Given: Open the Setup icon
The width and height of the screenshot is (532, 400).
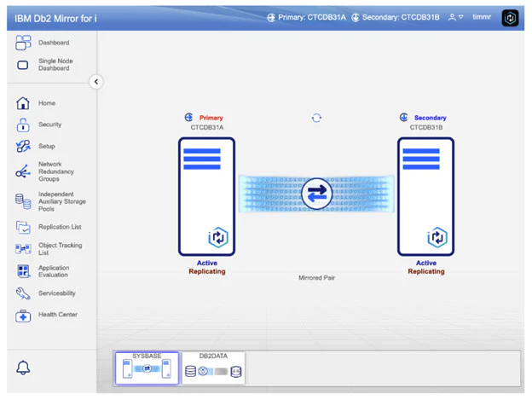Looking at the screenshot, I should coord(23,146).
